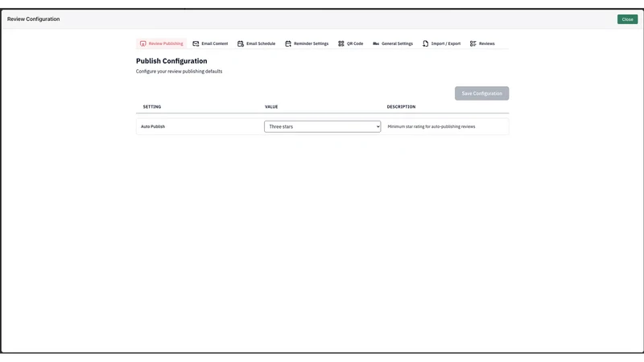Click the Email Content envelope icon
Image resolution: width=644 pixels, height=362 pixels.
pos(196,43)
